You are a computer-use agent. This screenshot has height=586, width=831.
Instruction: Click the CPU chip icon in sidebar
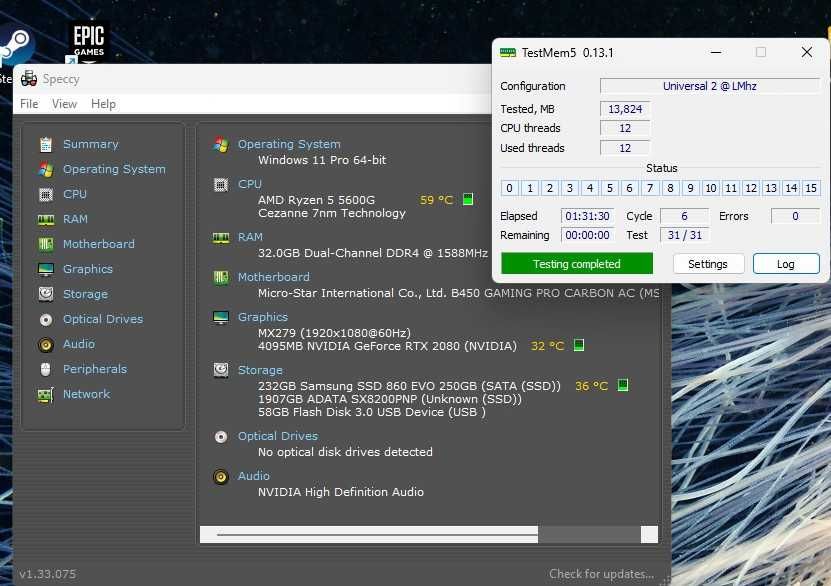pyautogui.click(x=46, y=194)
